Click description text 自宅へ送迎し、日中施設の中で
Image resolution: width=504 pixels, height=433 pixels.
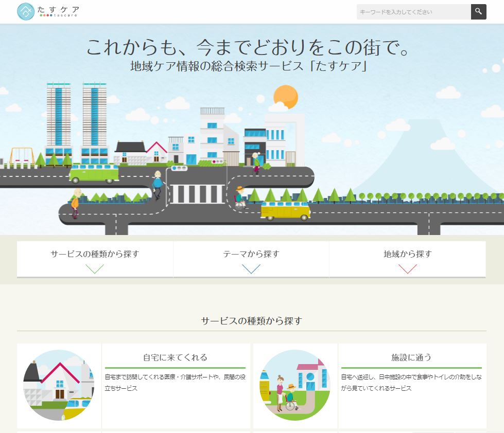tap(411, 383)
